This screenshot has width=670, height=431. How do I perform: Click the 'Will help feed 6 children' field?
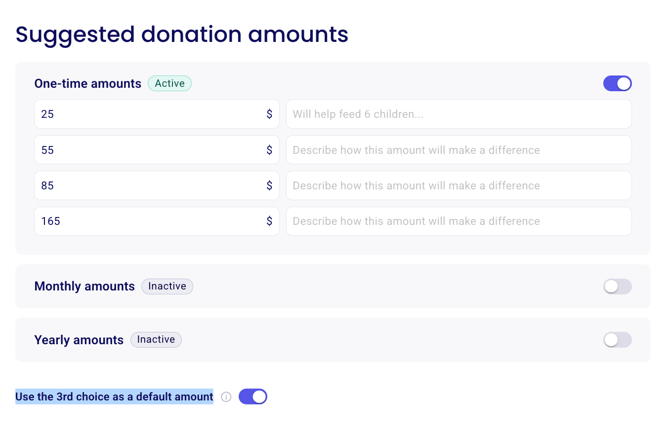click(458, 115)
